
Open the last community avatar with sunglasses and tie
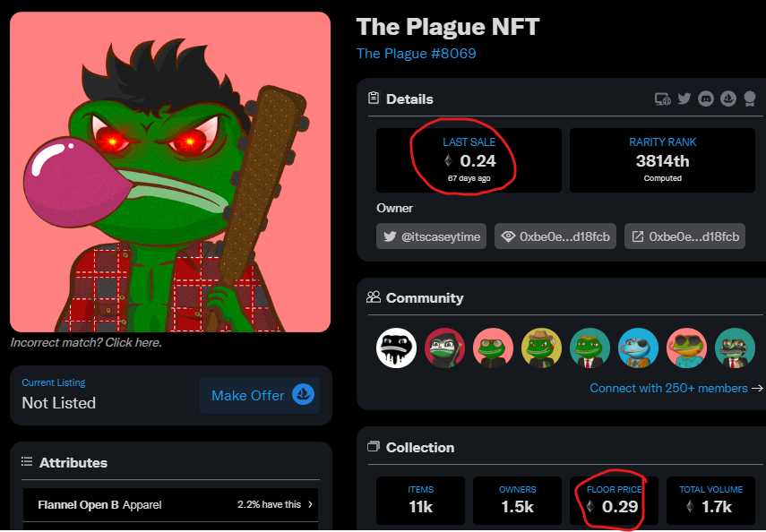735,348
